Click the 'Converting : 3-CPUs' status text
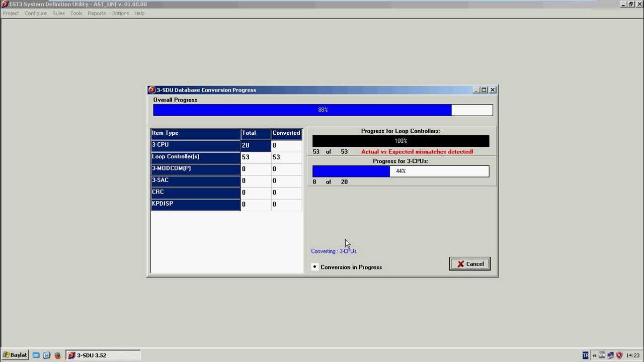The height and width of the screenshot is (362, 644). [x=334, y=251]
